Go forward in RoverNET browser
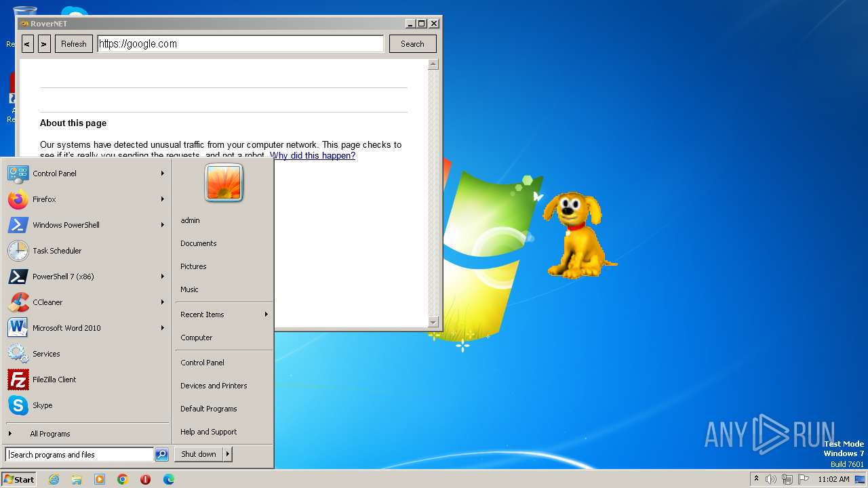This screenshot has height=488, width=868. pyautogui.click(x=44, y=44)
